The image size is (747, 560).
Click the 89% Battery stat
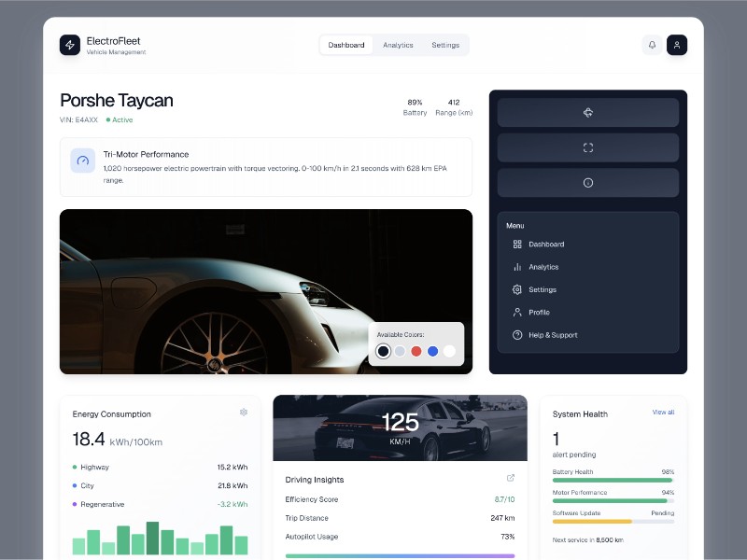click(415, 107)
